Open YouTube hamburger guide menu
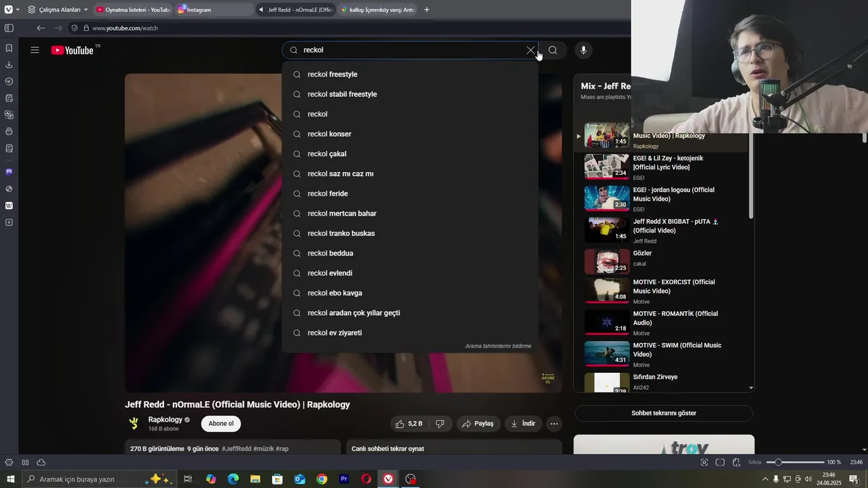The height and width of the screenshot is (488, 868). click(x=35, y=50)
